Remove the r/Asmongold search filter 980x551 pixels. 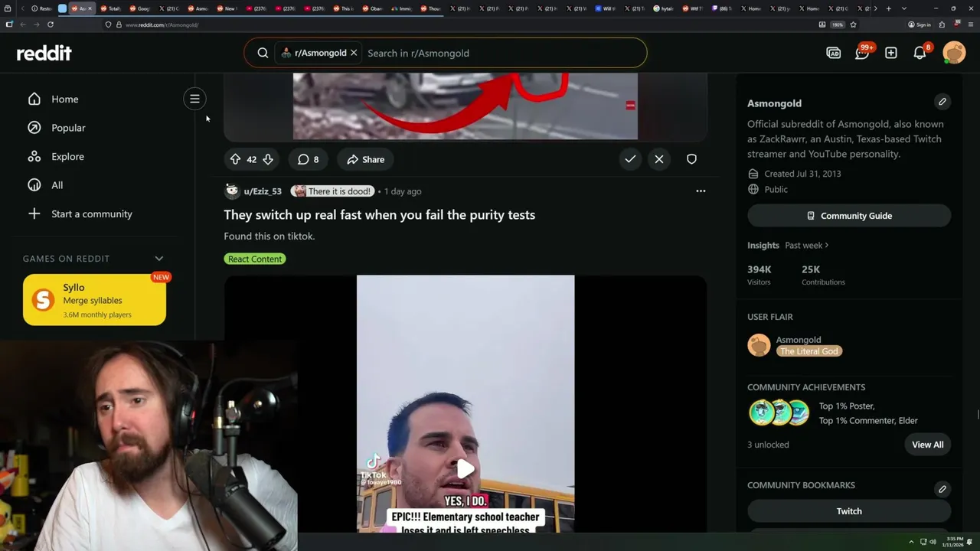354,53
